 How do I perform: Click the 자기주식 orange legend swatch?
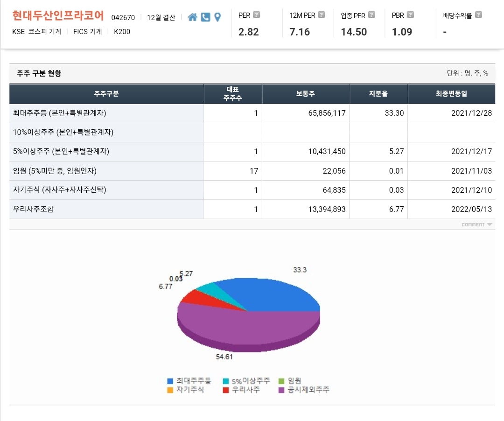point(170,390)
